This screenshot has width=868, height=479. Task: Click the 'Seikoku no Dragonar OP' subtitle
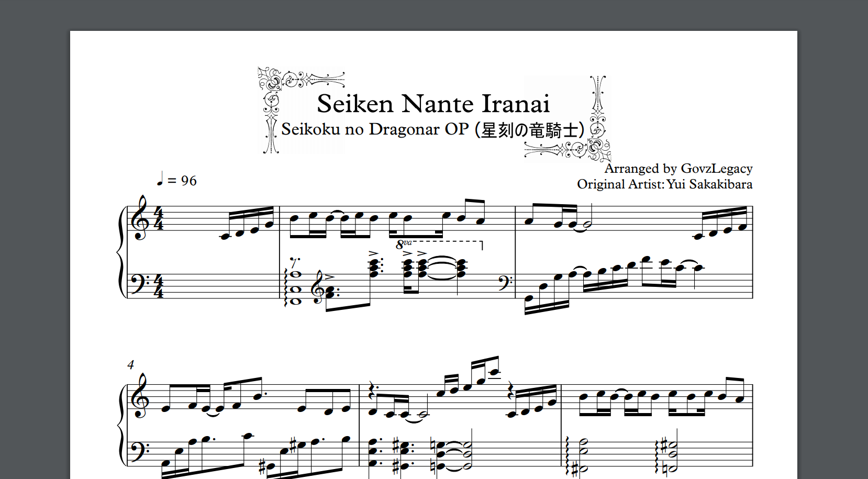point(375,129)
